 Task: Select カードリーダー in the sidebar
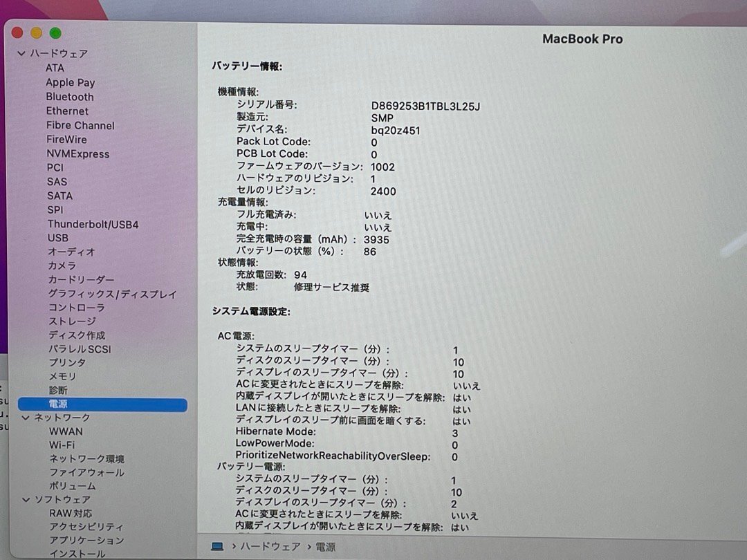80,279
